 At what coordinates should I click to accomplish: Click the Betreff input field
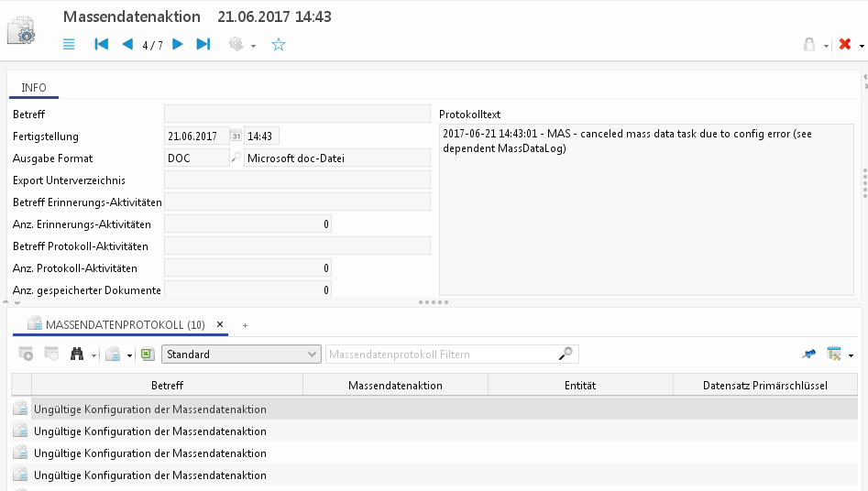tap(297, 115)
